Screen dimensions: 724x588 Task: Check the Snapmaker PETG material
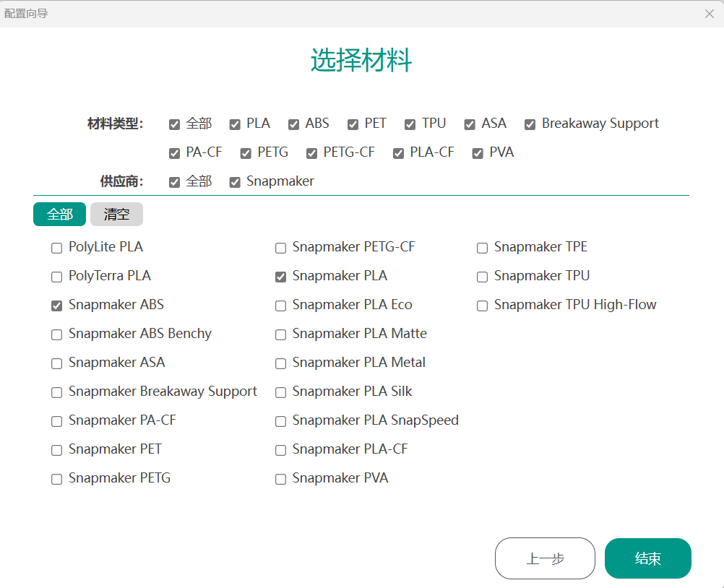coord(57,479)
